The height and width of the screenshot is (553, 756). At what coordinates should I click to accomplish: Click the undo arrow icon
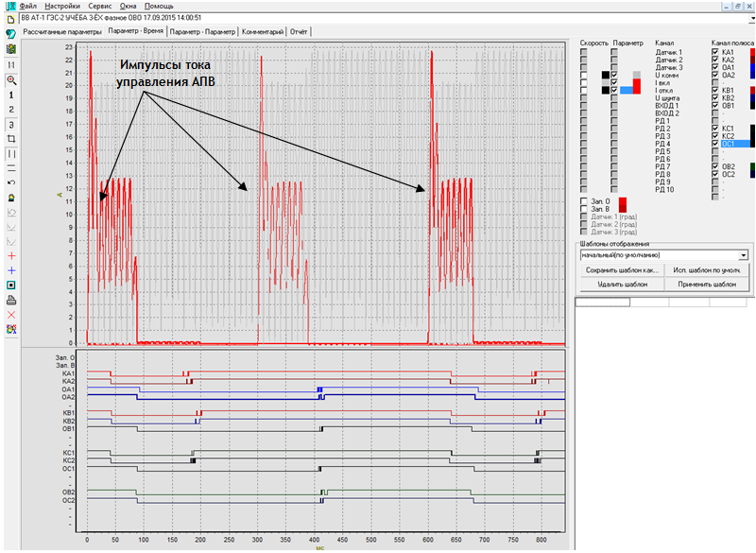[10, 182]
